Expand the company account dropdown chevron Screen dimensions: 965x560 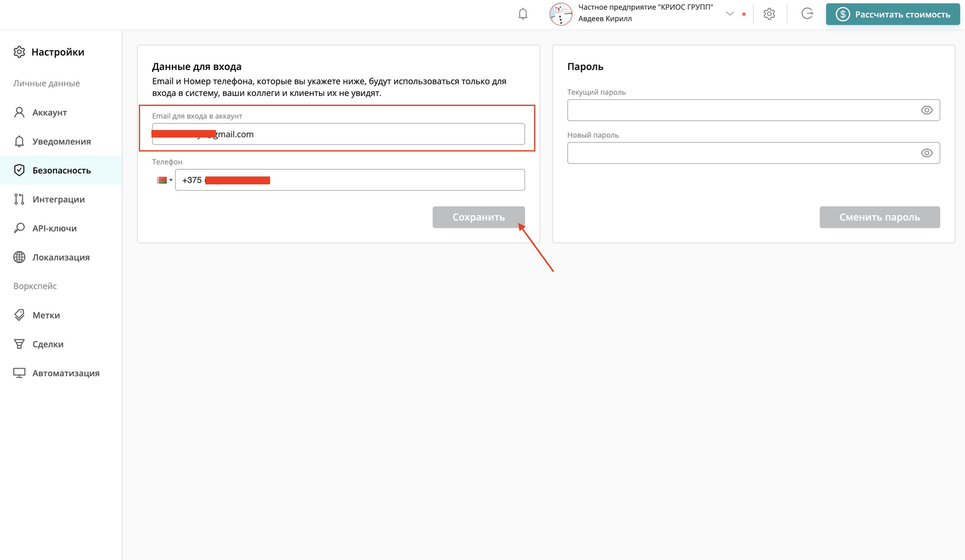tap(730, 14)
